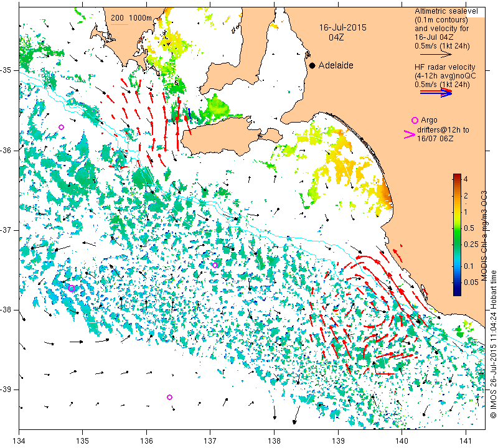
Task: Click the '16/07 06Z' drifter time text
Action: tap(435, 139)
